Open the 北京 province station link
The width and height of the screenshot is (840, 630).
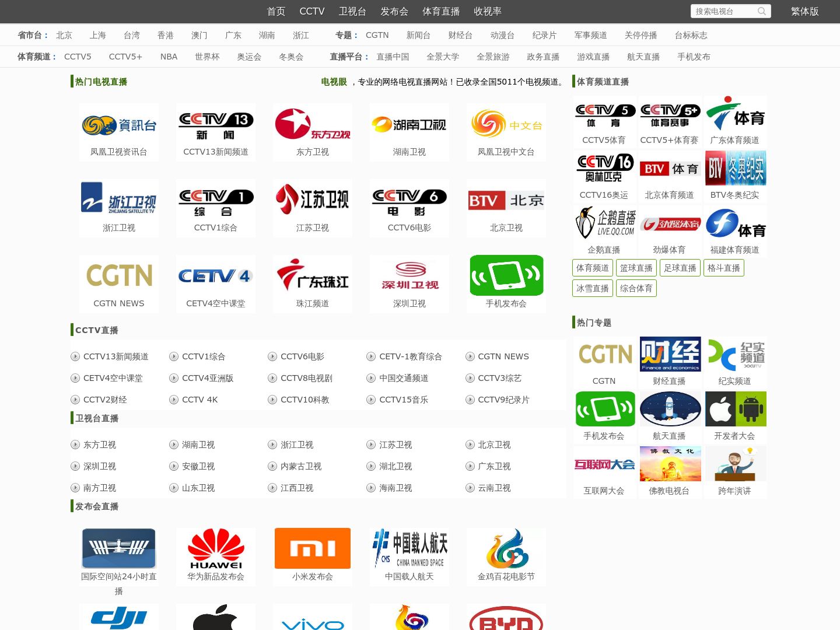(64, 35)
